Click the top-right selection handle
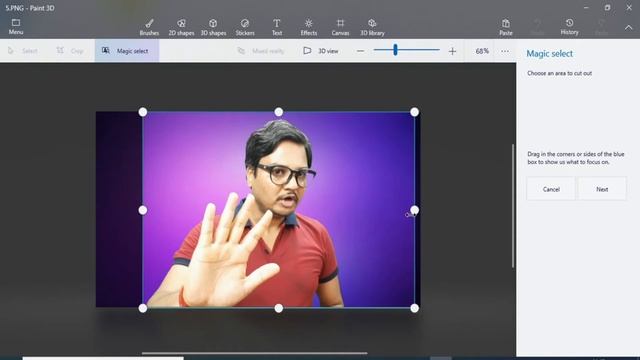The width and height of the screenshot is (640, 360). (x=414, y=112)
